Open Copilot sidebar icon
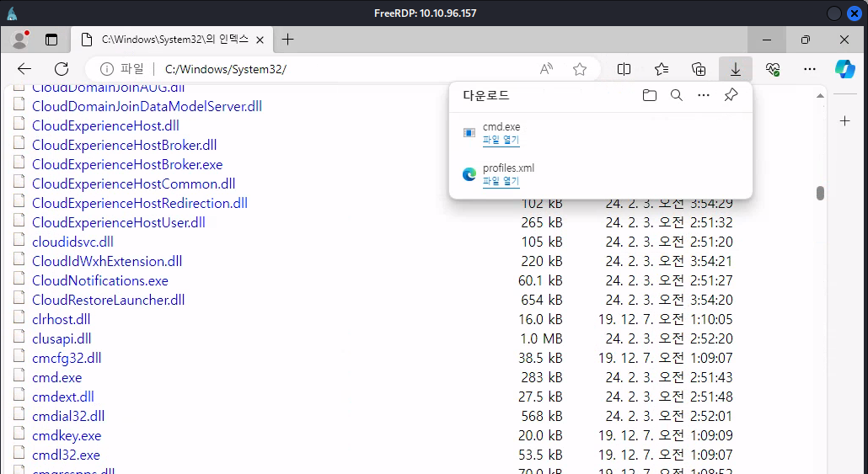868x474 pixels. [x=844, y=69]
